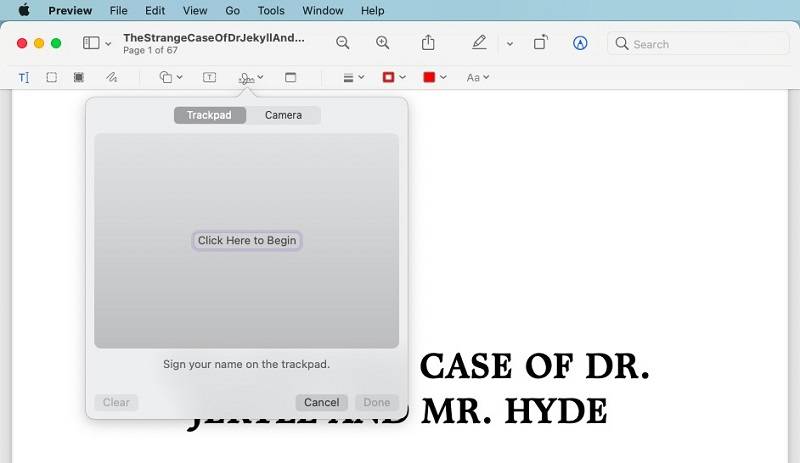Select the Text Selection tool
The image size is (800, 463).
24,77
